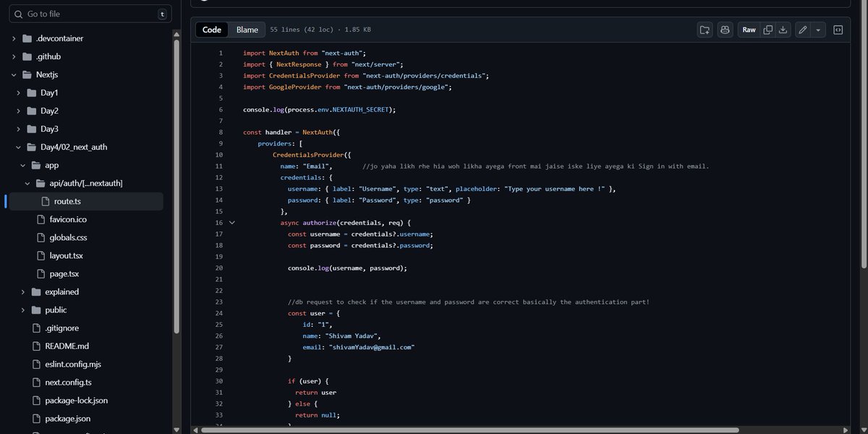Image resolution: width=868 pixels, height=434 pixels.
Task: Click the search magnifier in Go to file
Action: click(x=18, y=14)
